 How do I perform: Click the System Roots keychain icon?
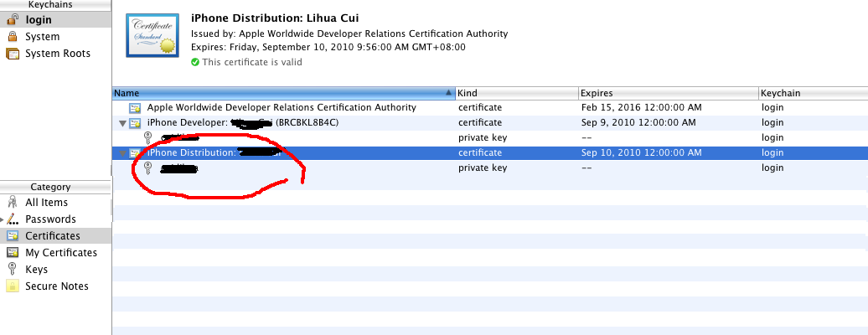point(13,54)
